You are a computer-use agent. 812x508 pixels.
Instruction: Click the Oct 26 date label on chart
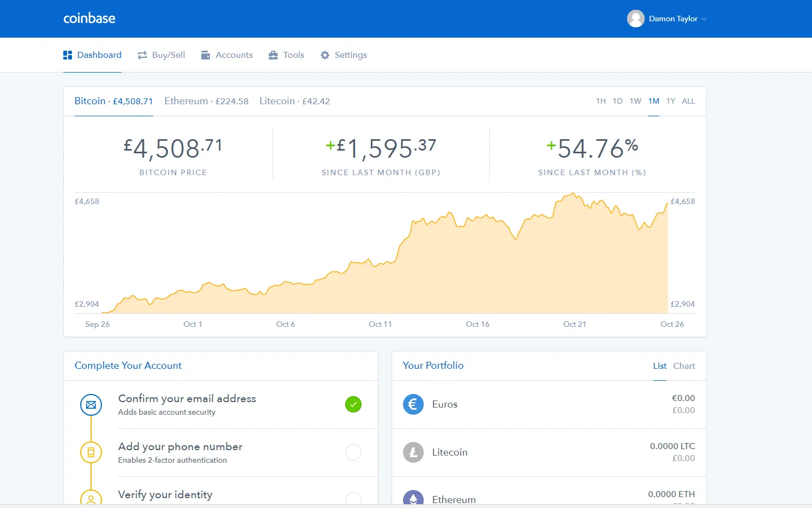tap(672, 324)
